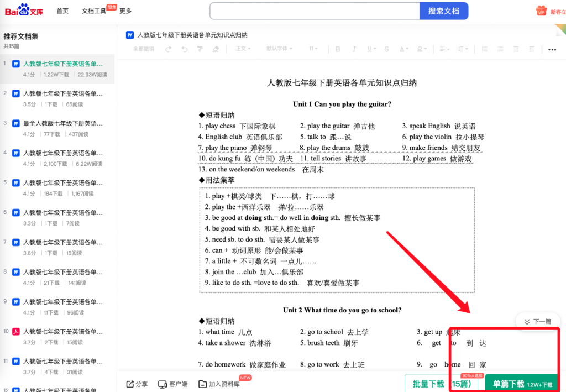The image size is (566, 392).
Task: Open the Baidu Wenku logo homepage
Action: coord(24,10)
